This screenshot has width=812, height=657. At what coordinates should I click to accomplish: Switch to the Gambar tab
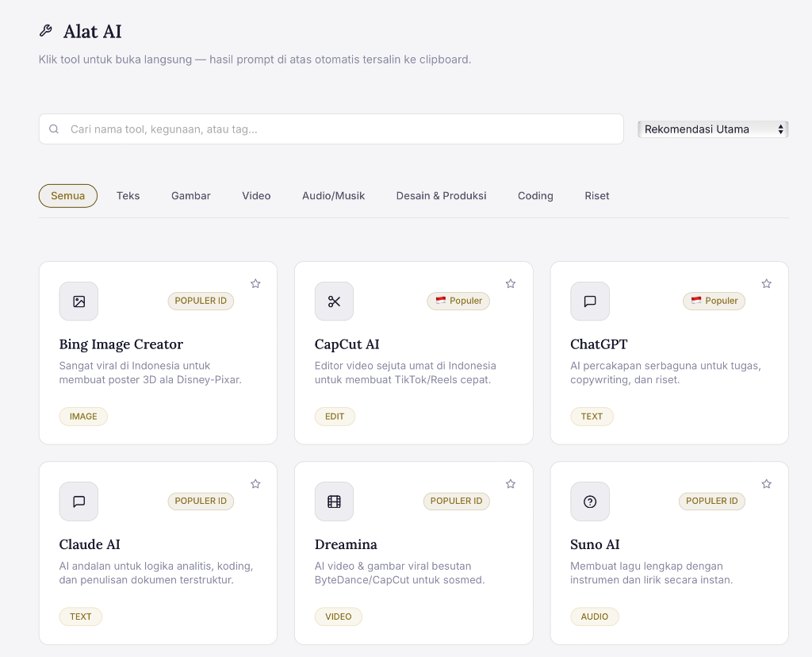click(x=191, y=196)
